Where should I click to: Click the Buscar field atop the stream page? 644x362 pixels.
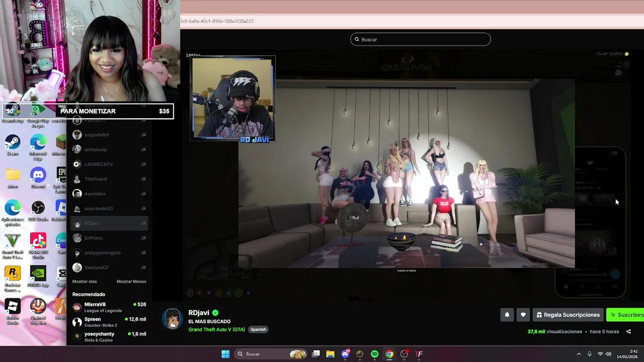coord(421,39)
